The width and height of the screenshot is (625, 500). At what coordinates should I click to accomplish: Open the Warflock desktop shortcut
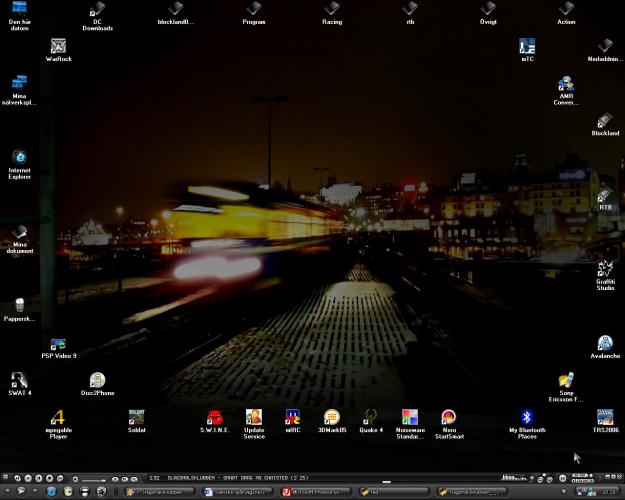coord(58,47)
